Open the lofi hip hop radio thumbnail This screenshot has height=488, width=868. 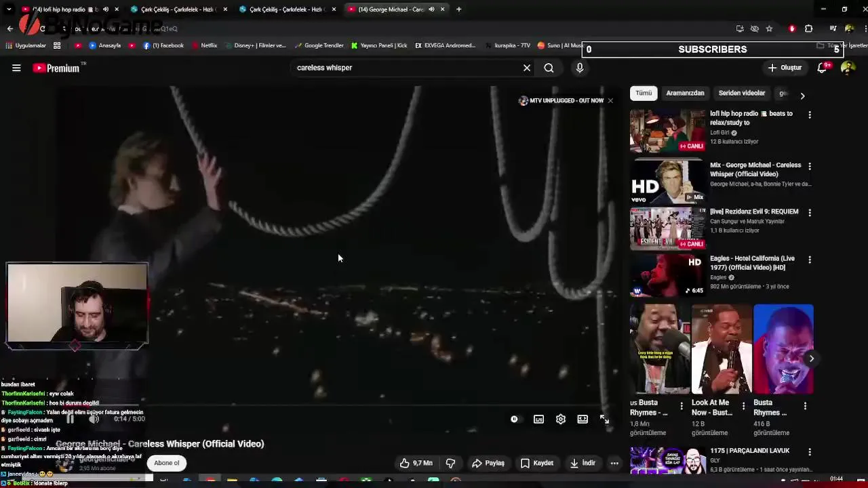(668, 131)
